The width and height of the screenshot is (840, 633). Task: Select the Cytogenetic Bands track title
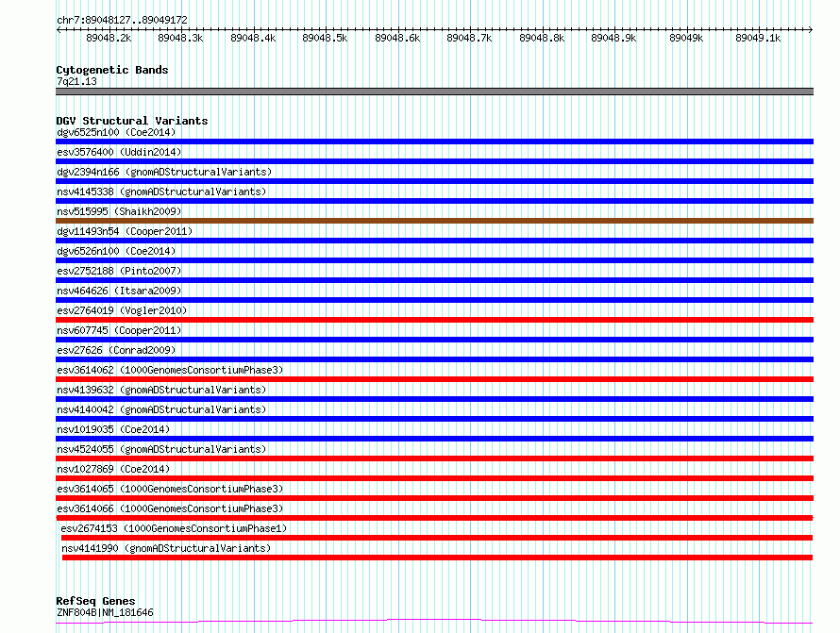point(112,70)
